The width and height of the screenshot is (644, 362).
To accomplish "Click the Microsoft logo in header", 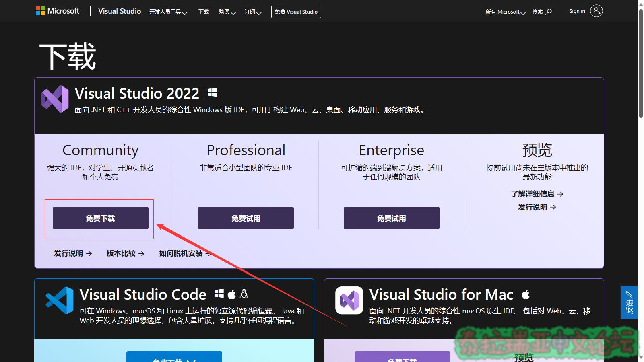I will (x=58, y=11).
